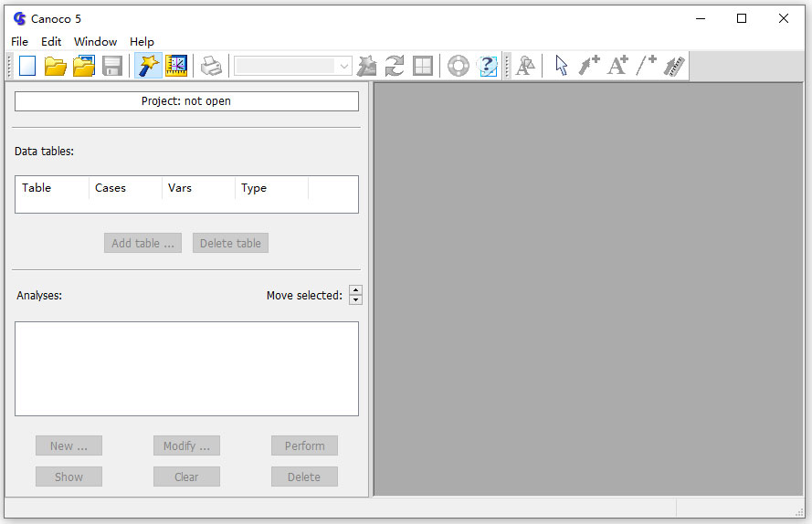Screen dimensions: 812x524
Task: Click Move selected down arrow
Action: click(356, 299)
